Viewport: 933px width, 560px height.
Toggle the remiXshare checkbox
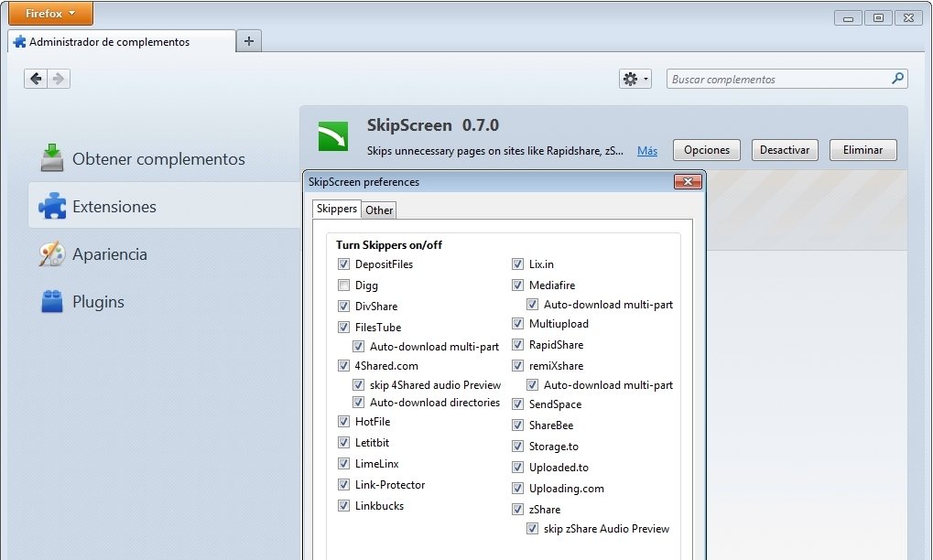[x=517, y=366]
